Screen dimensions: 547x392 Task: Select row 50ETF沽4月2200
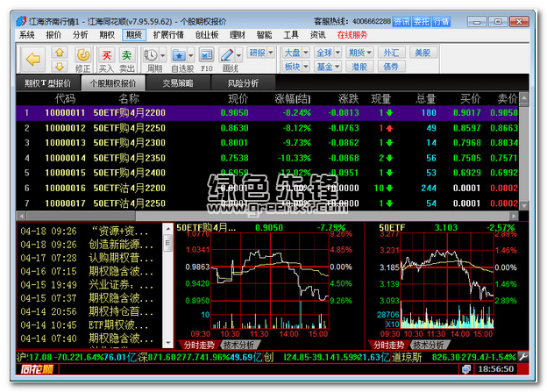point(267,189)
